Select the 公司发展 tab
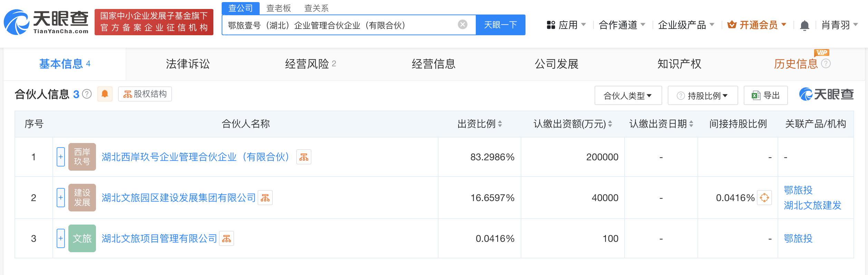Viewport: 868px width, 275px height. pos(557,64)
